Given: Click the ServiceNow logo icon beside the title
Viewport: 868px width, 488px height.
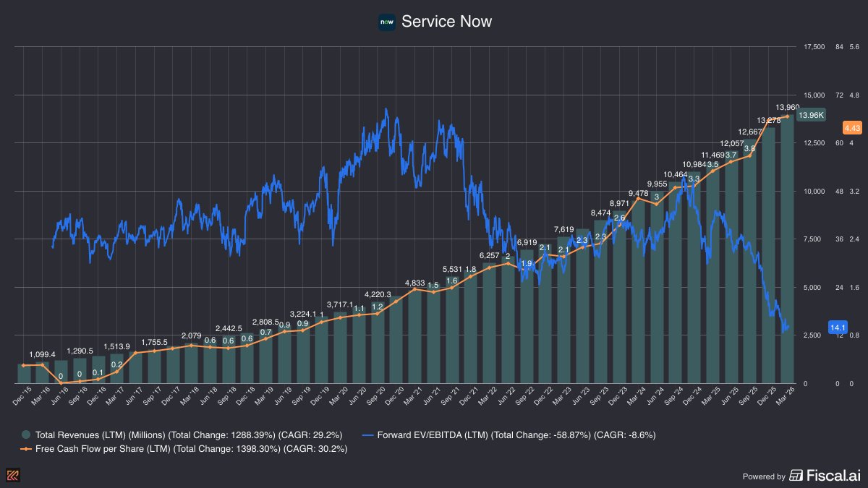Looking at the screenshot, I should pyautogui.click(x=386, y=22).
